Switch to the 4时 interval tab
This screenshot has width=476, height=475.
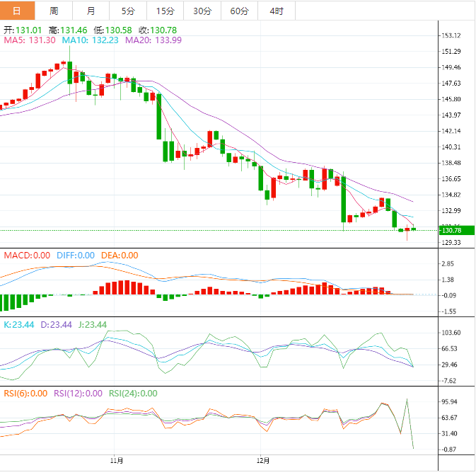(276, 11)
